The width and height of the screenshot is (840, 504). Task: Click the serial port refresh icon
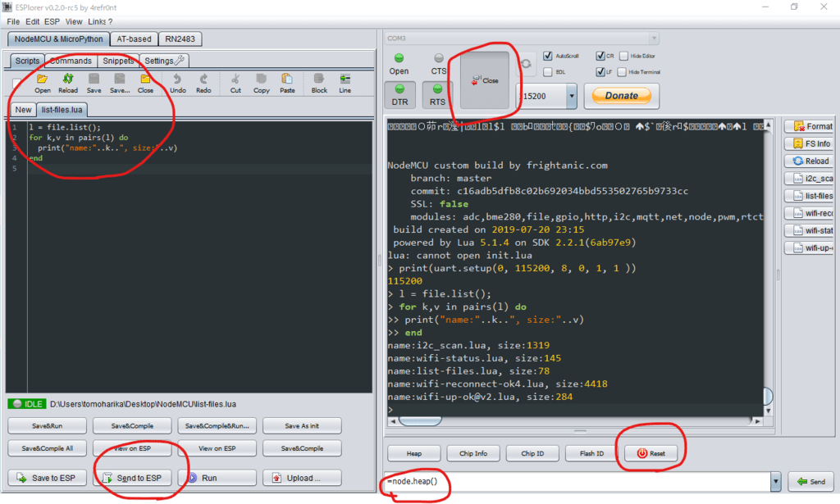pos(524,61)
